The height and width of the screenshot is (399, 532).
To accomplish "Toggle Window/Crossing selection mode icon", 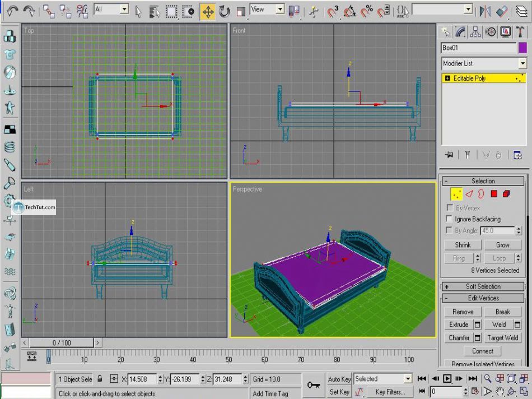I will 188,12.
